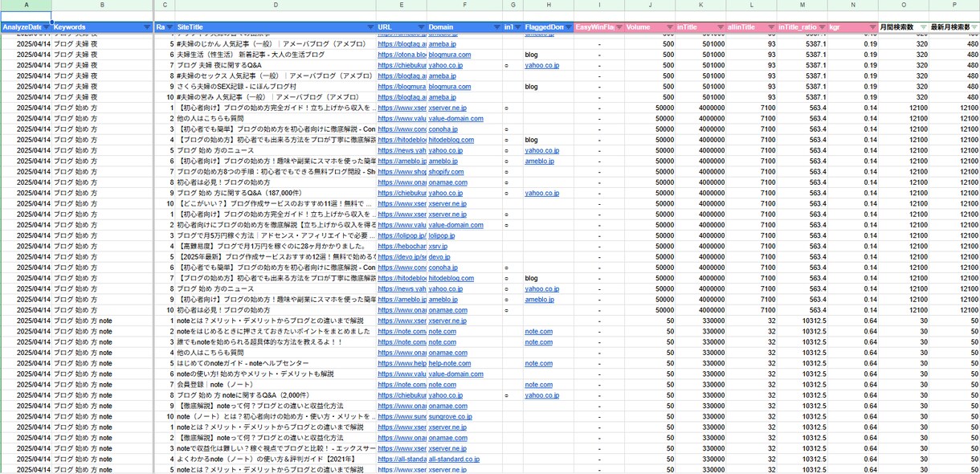This screenshot has height=474, width=980.
Task: Open flagged yahoo.co.jp link in Q&A（187,000件）row
Action: click(x=542, y=193)
